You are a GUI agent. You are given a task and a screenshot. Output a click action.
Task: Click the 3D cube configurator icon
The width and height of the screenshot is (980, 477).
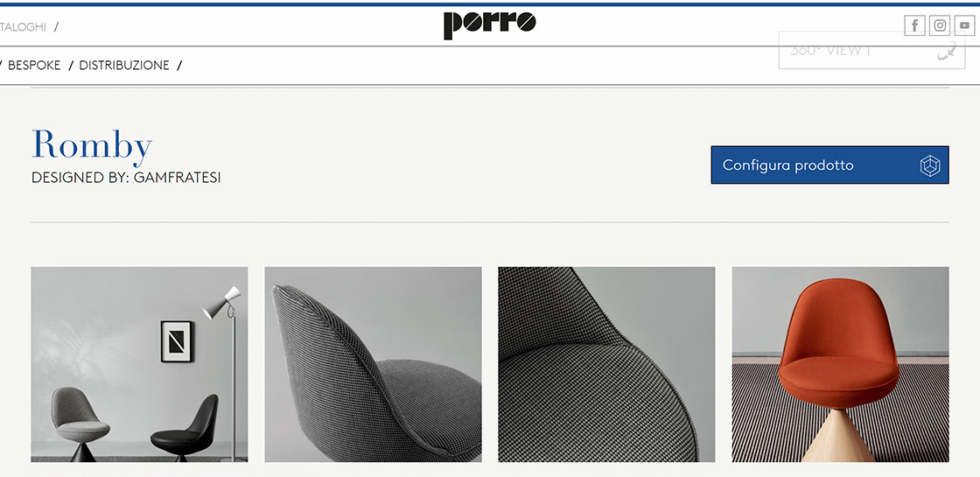930,165
